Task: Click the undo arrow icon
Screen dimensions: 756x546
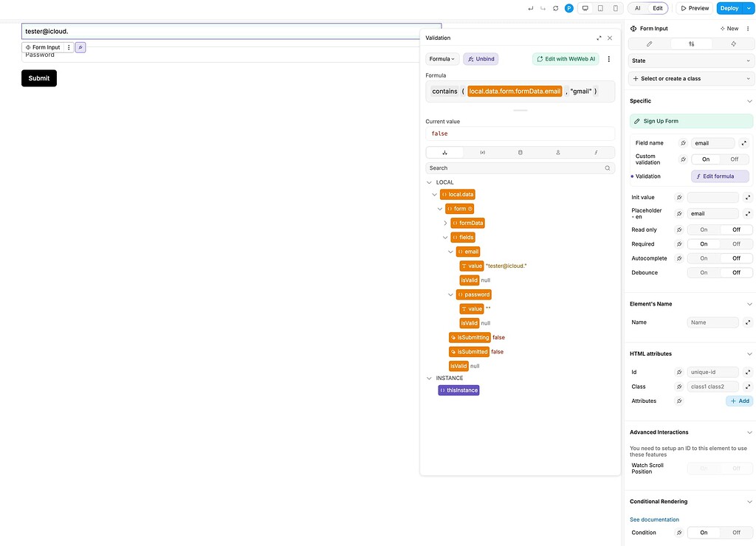Action: [x=530, y=8]
